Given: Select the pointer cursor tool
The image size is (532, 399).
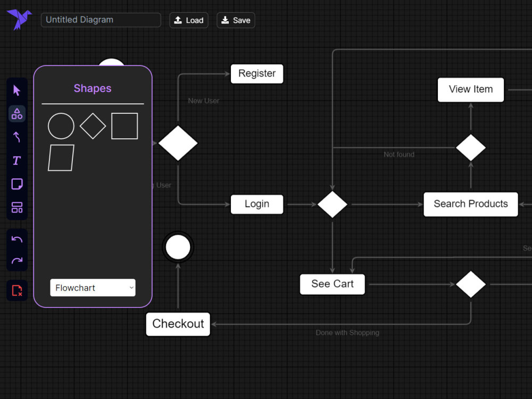Looking at the screenshot, I should pyautogui.click(x=16, y=90).
